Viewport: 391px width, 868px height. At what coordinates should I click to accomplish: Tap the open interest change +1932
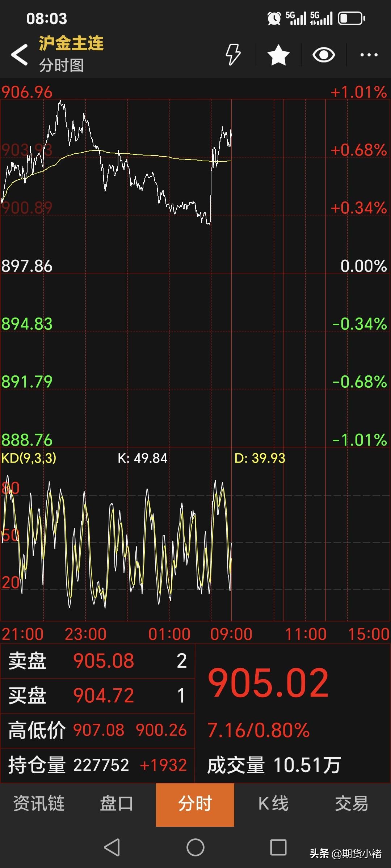163,765
